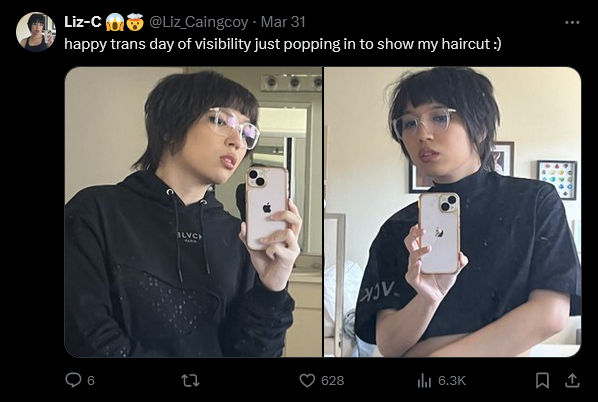
Task: Click the exploding head emoji in the name
Action: pos(135,22)
